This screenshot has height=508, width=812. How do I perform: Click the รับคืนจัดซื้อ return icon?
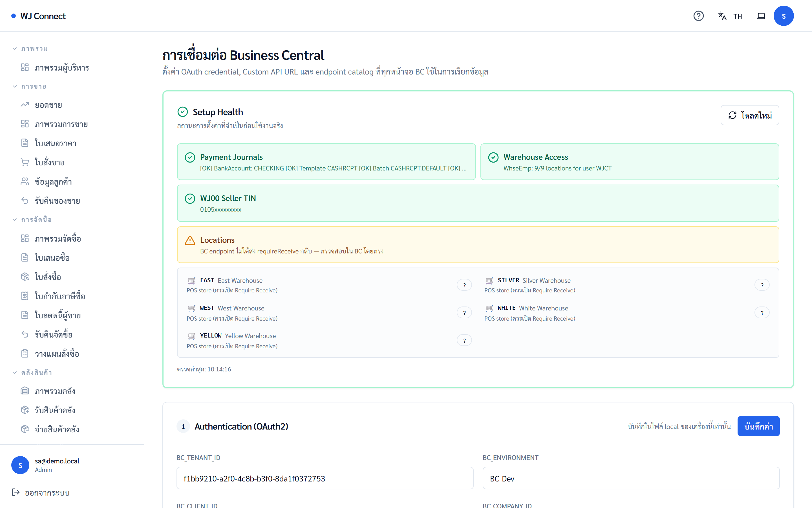[25, 334]
